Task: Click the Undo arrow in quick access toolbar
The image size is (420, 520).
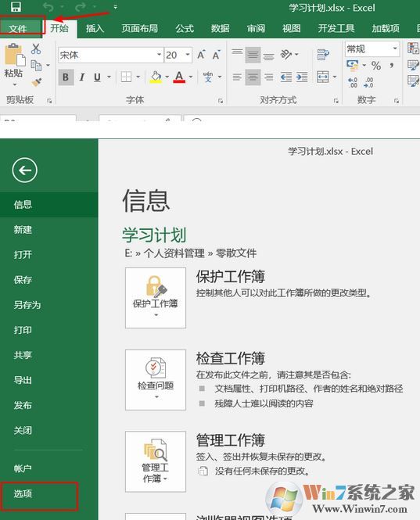Action: click(x=48, y=6)
